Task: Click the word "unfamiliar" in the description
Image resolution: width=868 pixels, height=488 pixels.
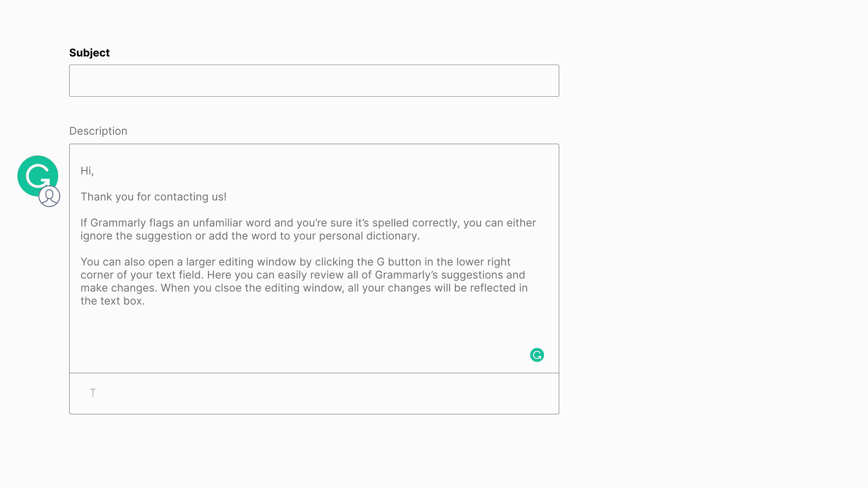Action: tap(217, 223)
